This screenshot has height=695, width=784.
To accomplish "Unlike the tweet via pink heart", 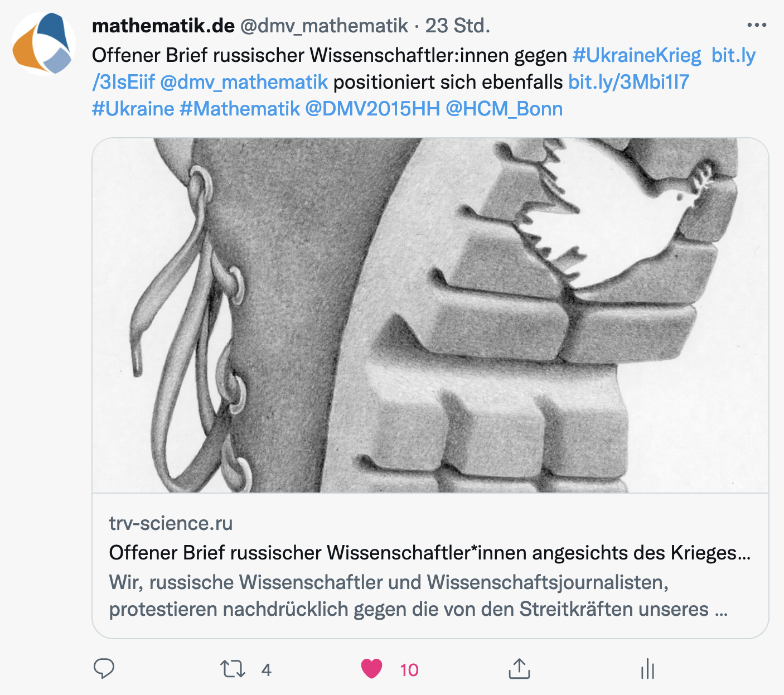I will pyautogui.click(x=371, y=668).
